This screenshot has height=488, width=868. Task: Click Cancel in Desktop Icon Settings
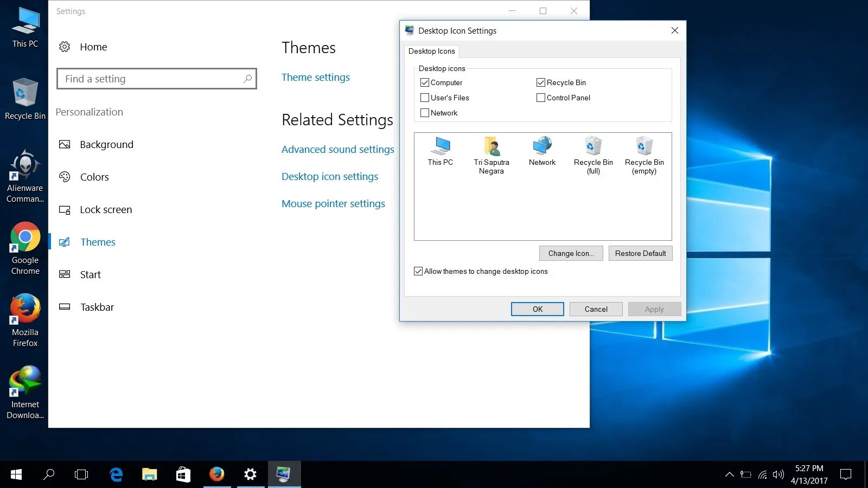point(596,309)
